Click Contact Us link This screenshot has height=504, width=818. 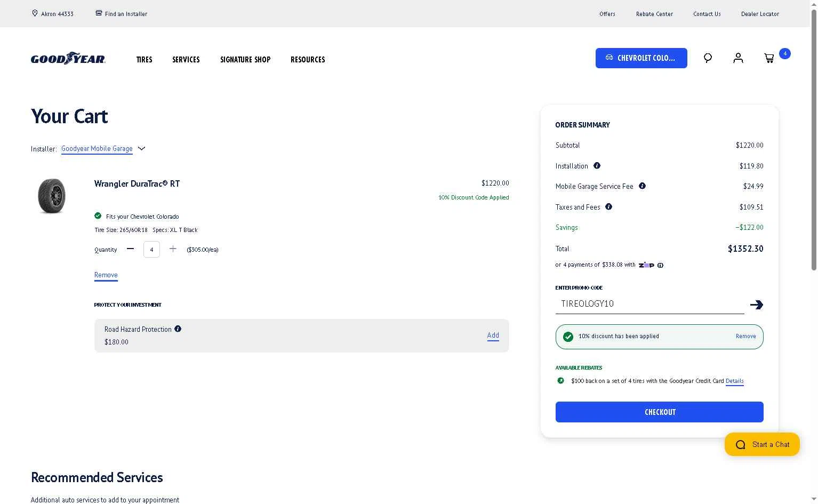click(707, 14)
